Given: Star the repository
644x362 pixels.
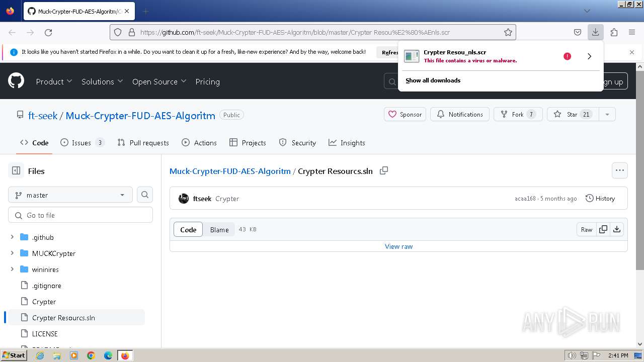Looking at the screenshot, I should click(573, 114).
